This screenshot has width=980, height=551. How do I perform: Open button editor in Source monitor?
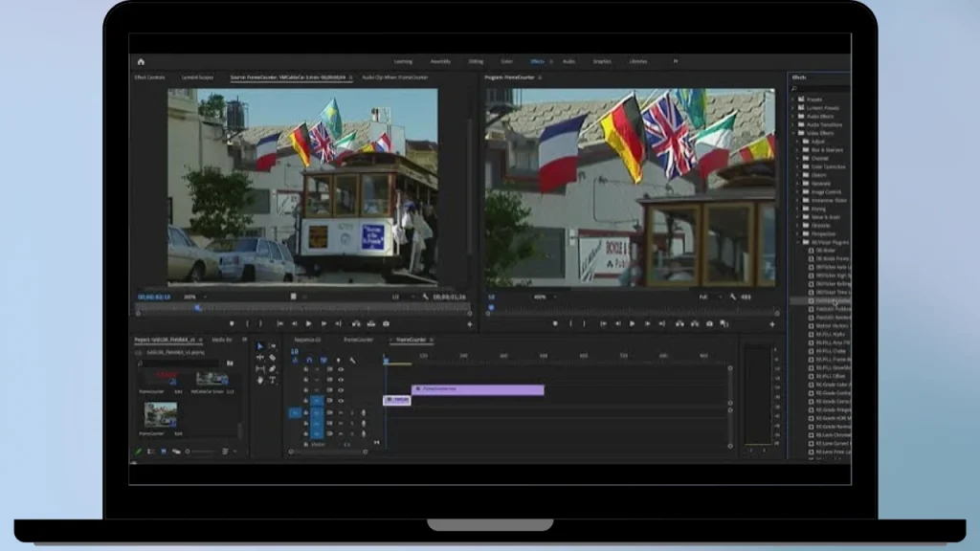[x=470, y=324]
